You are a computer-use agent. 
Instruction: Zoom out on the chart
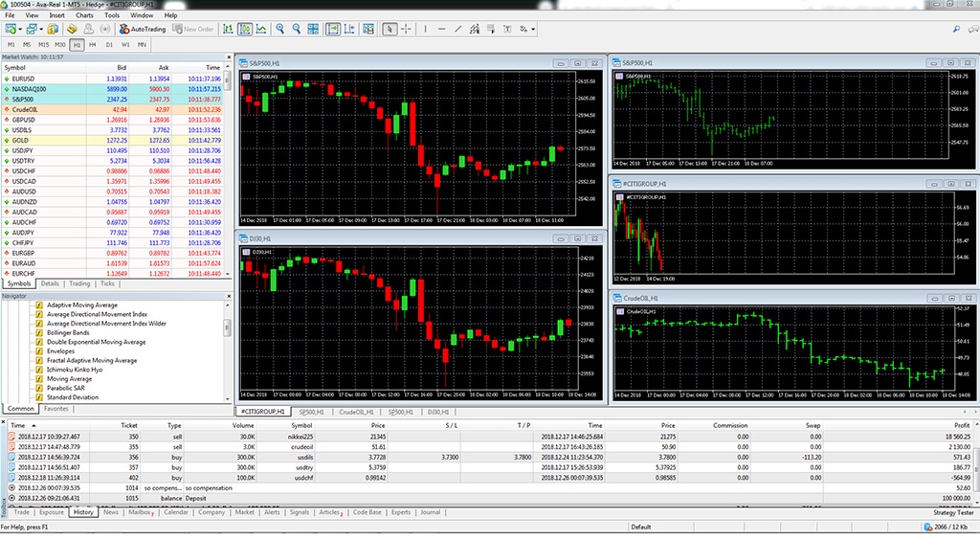click(x=297, y=29)
